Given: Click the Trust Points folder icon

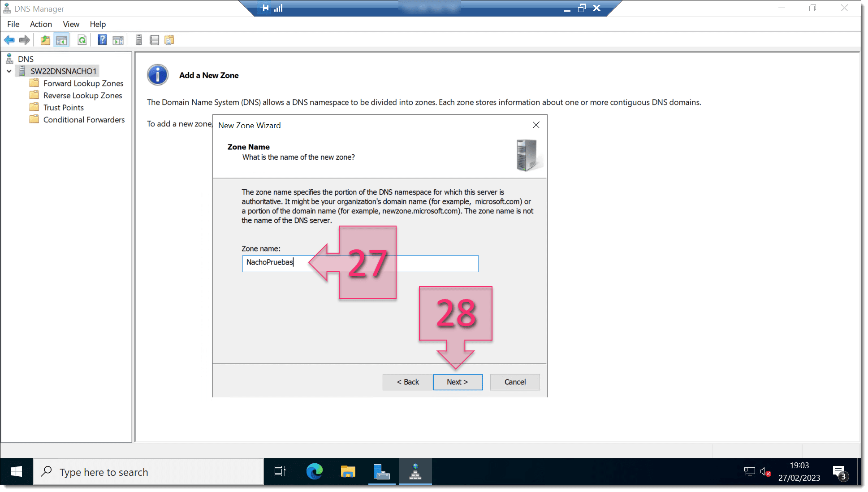Looking at the screenshot, I should click(x=35, y=107).
